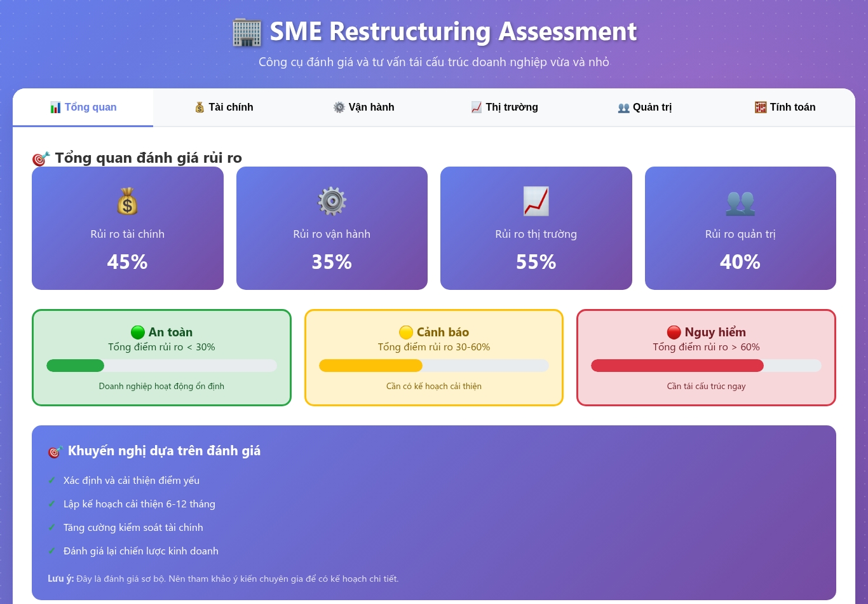The image size is (868, 604).
Task: Switch to the Tài chính tab
Action: (x=224, y=107)
